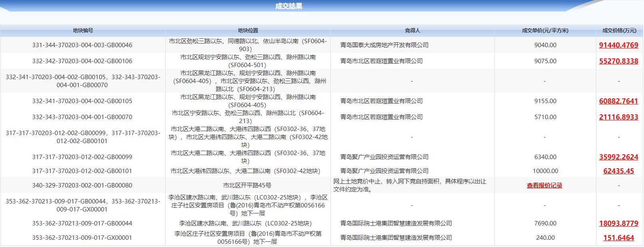Select the unit price cell 10000.00
This screenshot has height=247, width=644.
545,171
